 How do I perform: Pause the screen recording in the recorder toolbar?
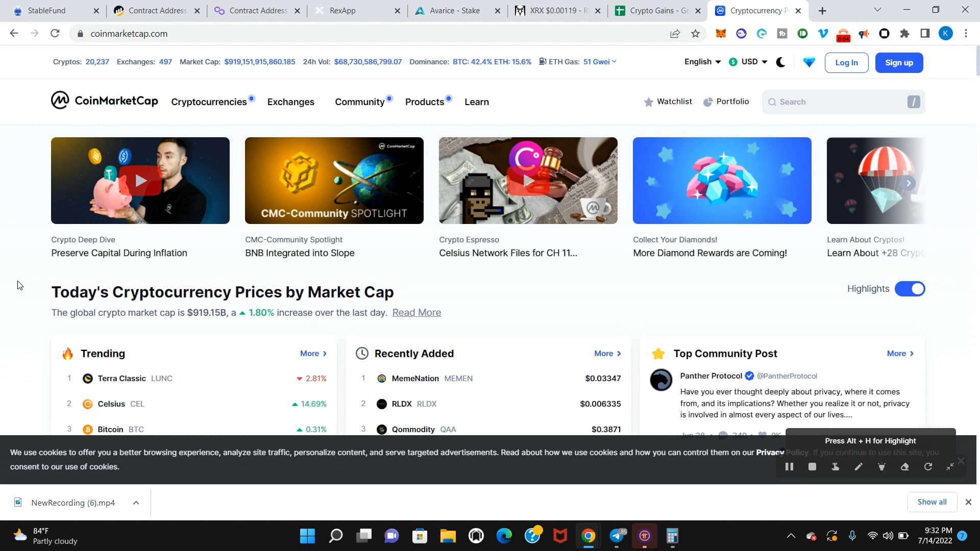pyautogui.click(x=789, y=466)
